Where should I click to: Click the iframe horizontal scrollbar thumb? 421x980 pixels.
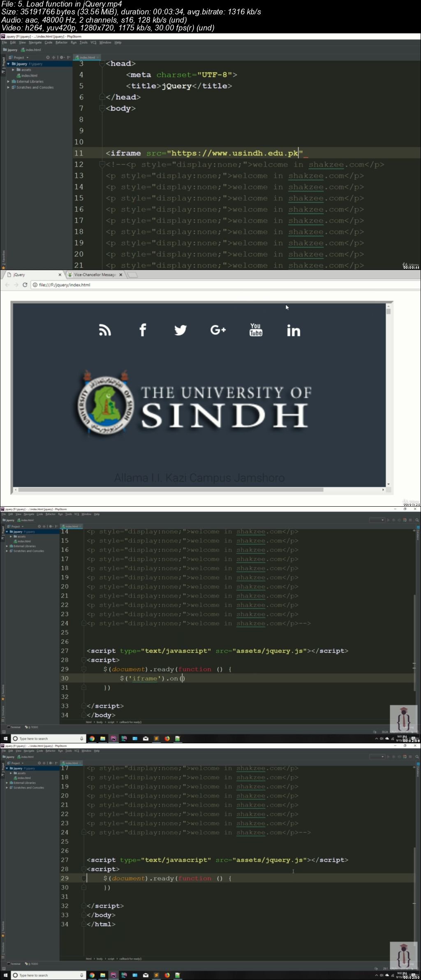171,490
